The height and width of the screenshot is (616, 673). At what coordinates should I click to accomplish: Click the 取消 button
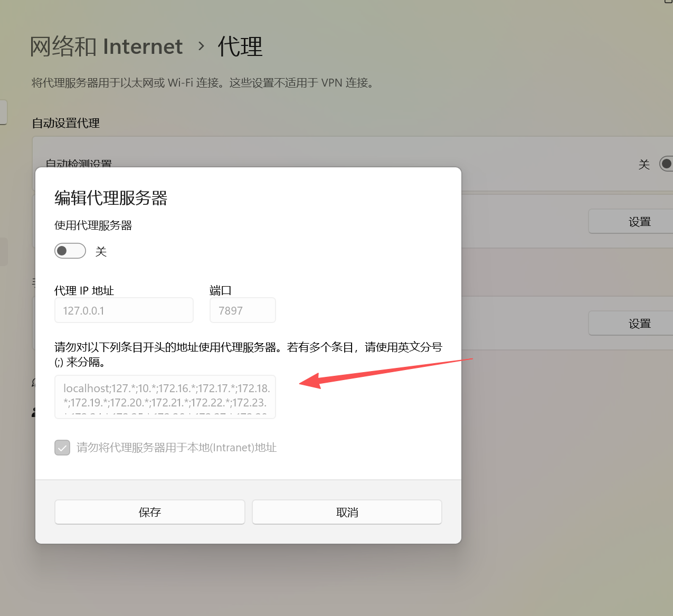347,512
